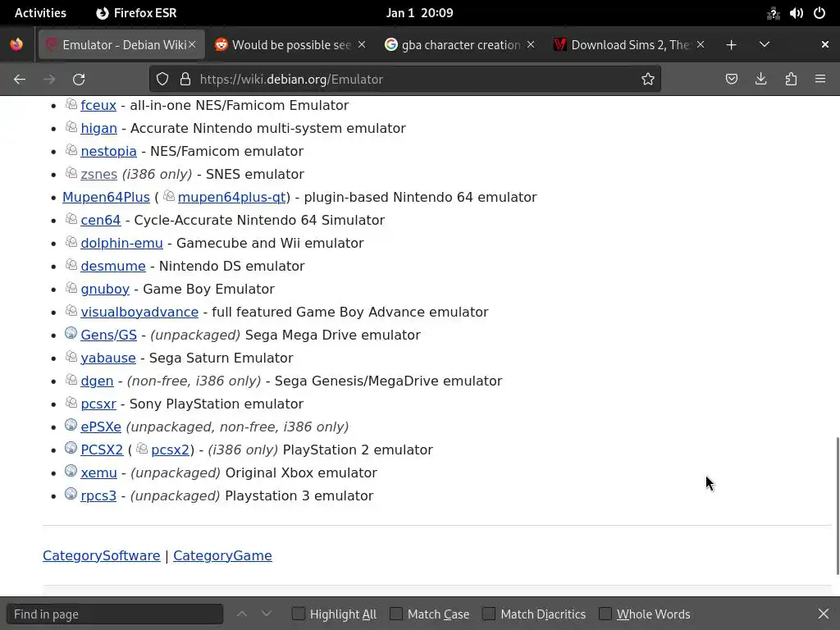Open the nestopia link

click(x=109, y=152)
